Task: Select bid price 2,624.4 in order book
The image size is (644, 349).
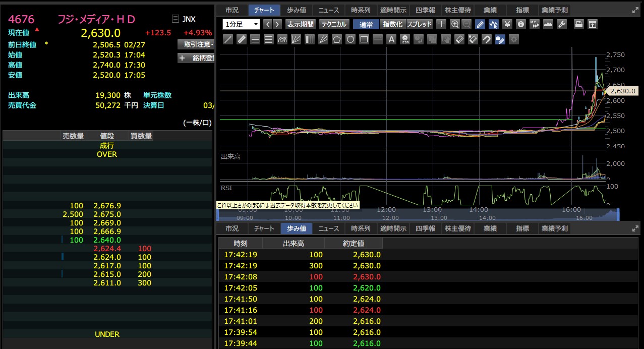Action: [107, 249]
